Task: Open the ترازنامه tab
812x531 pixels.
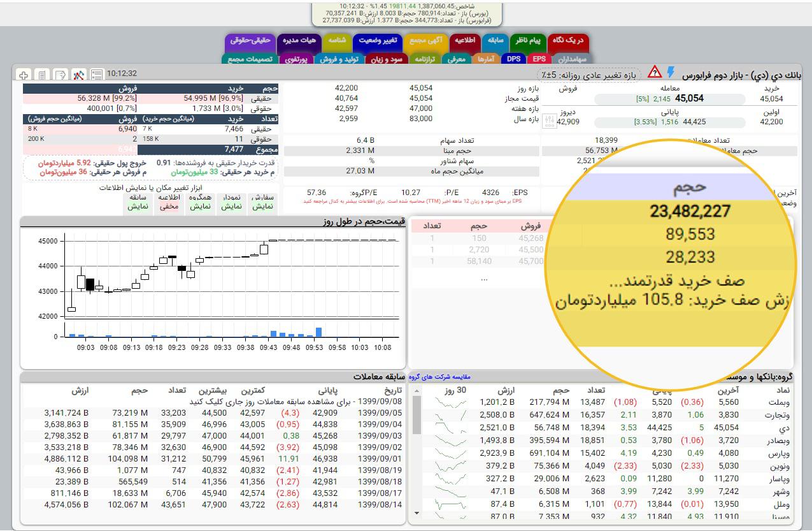Action: [x=425, y=59]
